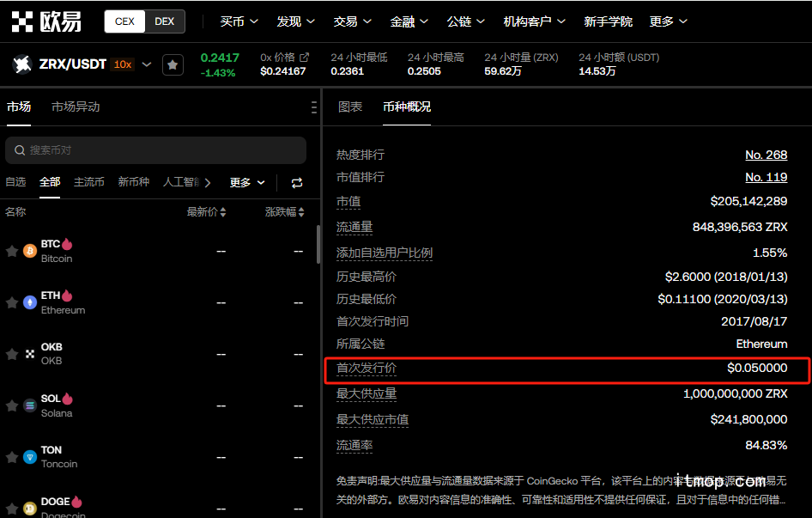Favorite DOGE with its star
812x518 pixels.
pos(11,509)
